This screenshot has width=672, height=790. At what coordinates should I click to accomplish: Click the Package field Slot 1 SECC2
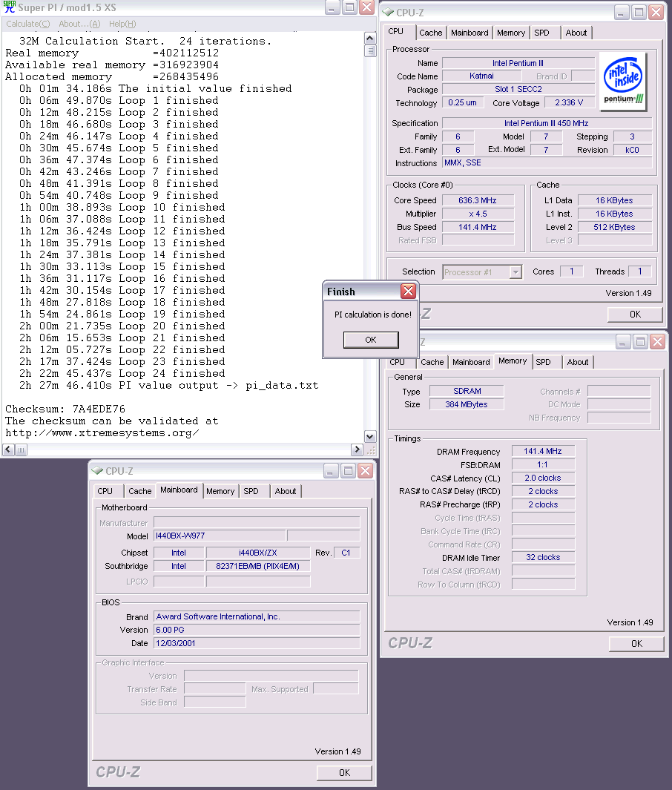click(x=518, y=89)
